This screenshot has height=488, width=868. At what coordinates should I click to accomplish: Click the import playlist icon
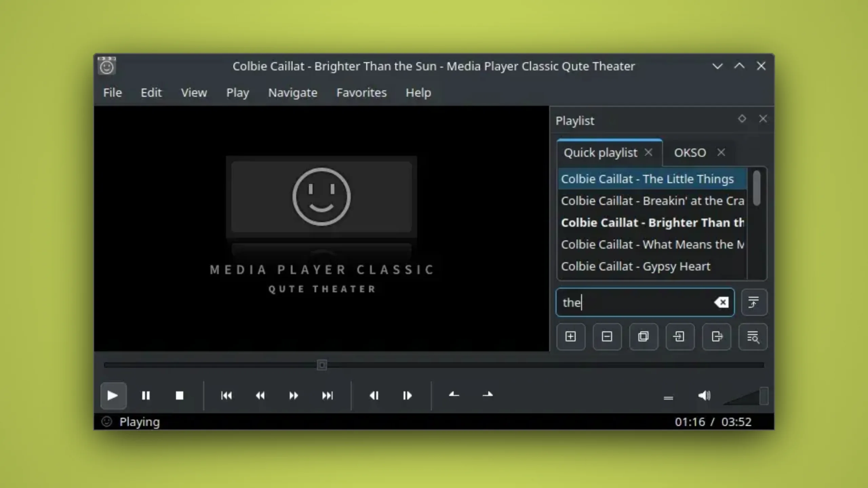[680, 337]
